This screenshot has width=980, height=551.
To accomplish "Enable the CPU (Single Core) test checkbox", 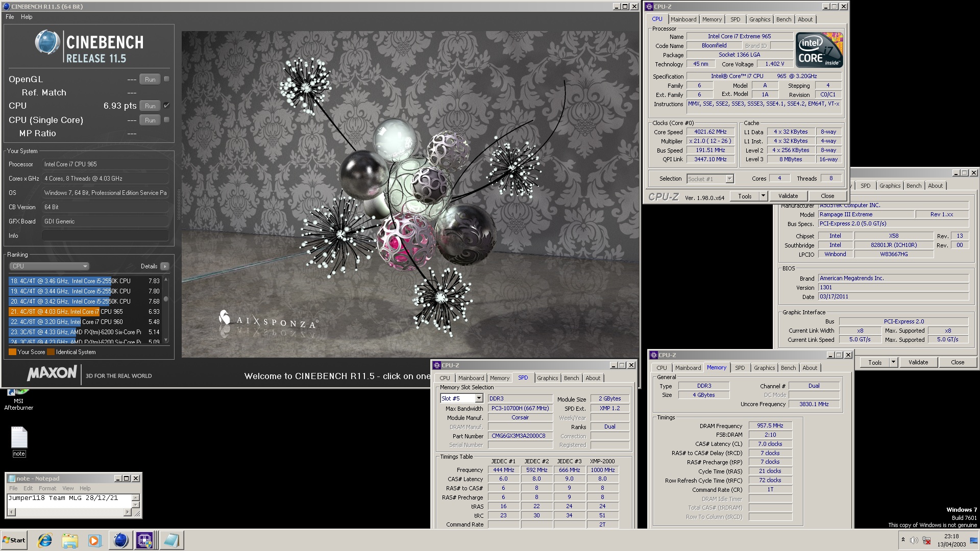I will point(166,120).
